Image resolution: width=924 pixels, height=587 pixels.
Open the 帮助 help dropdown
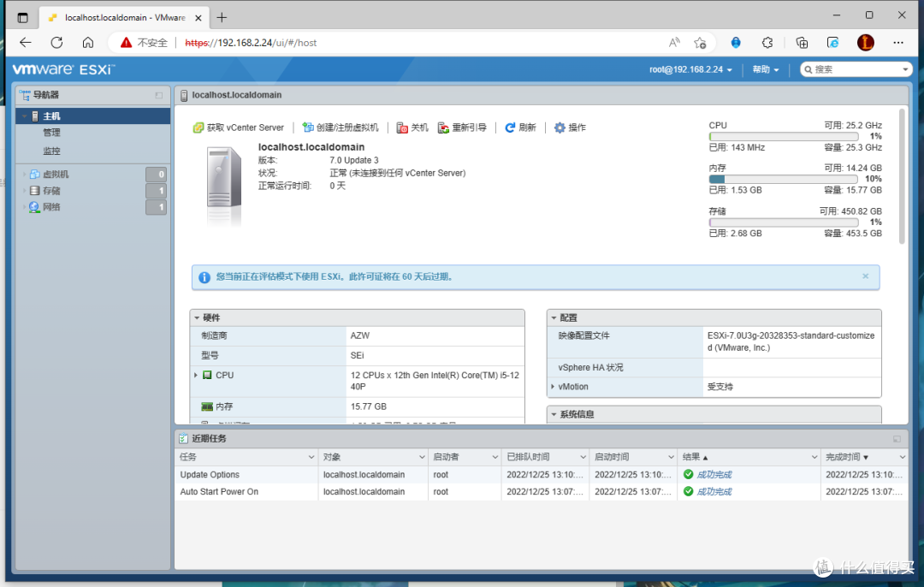(x=764, y=69)
